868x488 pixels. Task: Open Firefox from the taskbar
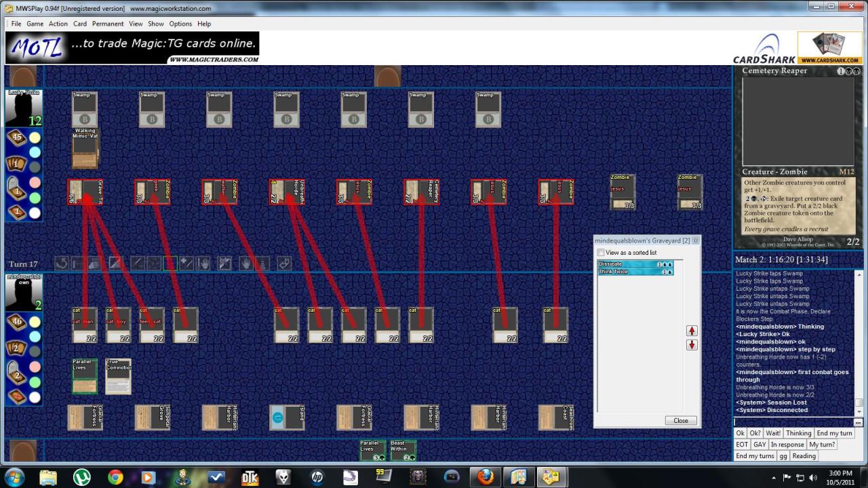click(485, 477)
